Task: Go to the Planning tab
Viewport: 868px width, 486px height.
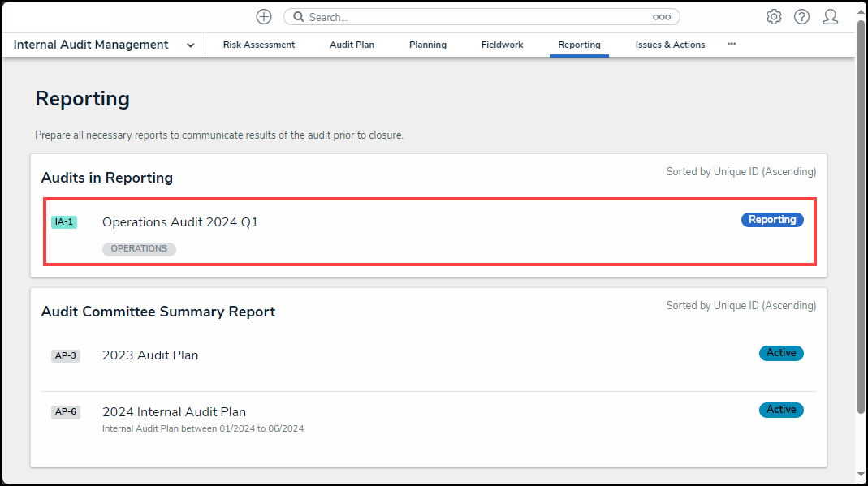Action: pyautogui.click(x=428, y=45)
